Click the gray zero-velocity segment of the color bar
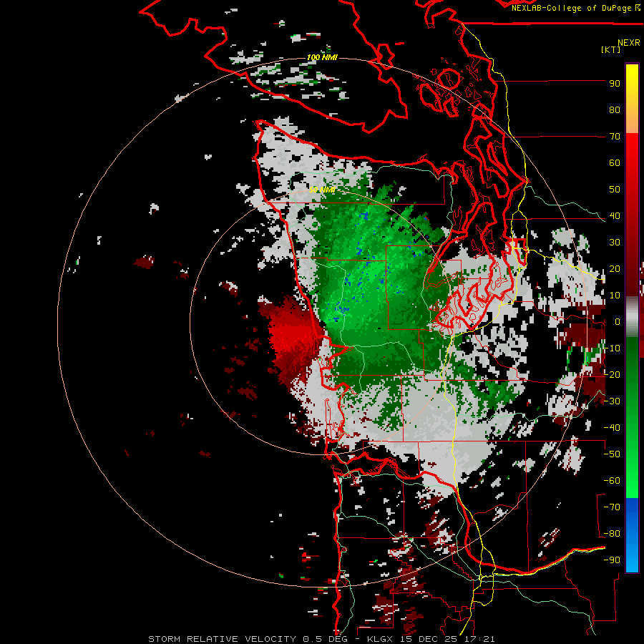The width and height of the screenshot is (644, 644). 632,317
